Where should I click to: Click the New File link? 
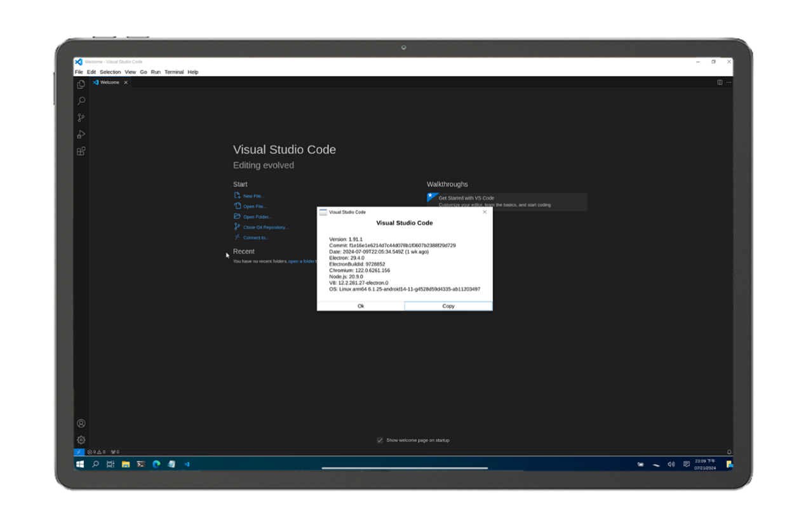click(x=253, y=196)
